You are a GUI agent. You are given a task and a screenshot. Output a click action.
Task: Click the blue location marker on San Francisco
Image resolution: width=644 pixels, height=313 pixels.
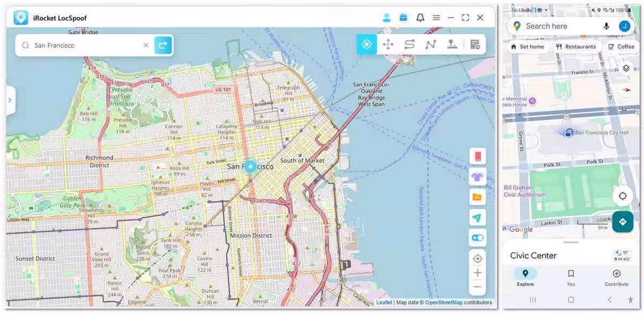[x=250, y=167]
